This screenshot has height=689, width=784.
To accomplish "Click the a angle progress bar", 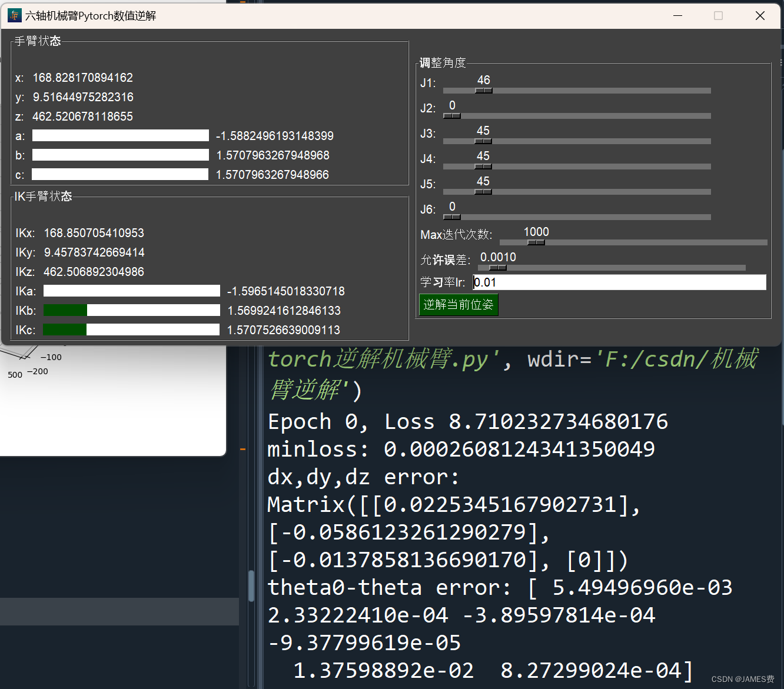I will tap(121, 136).
